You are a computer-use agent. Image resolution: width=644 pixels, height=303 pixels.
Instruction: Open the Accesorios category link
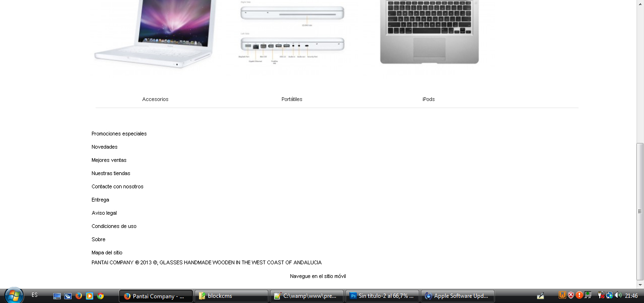pos(155,99)
